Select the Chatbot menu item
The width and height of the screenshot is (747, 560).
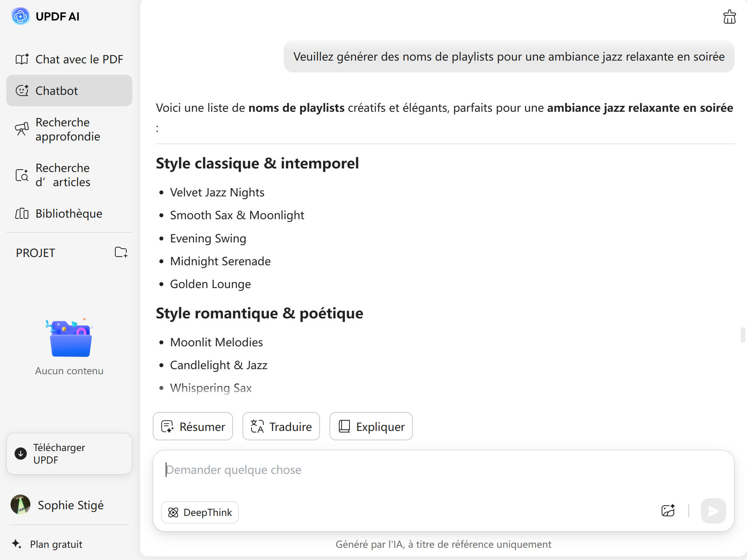coord(69,91)
